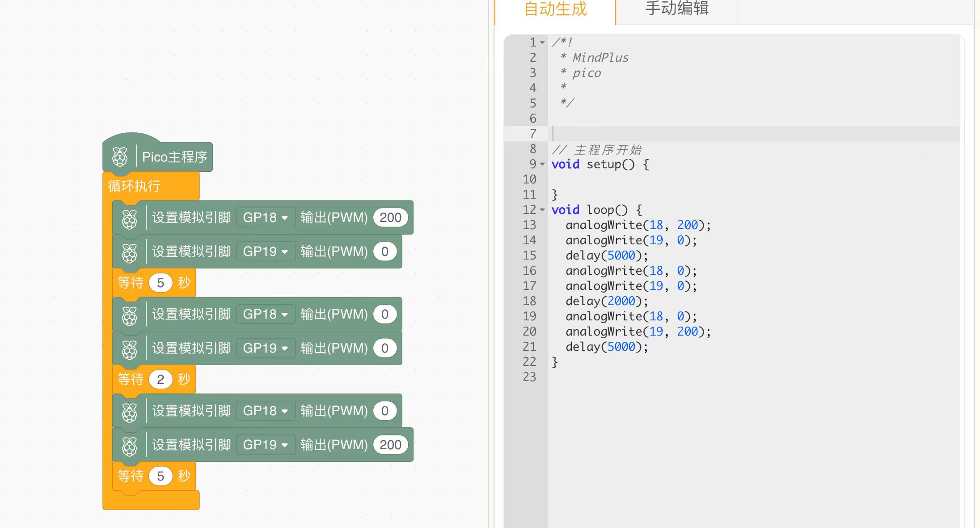The width and height of the screenshot is (980, 528).
Task: Open GP19 pin dropdown on the 200 PWM block
Action: pos(266,445)
